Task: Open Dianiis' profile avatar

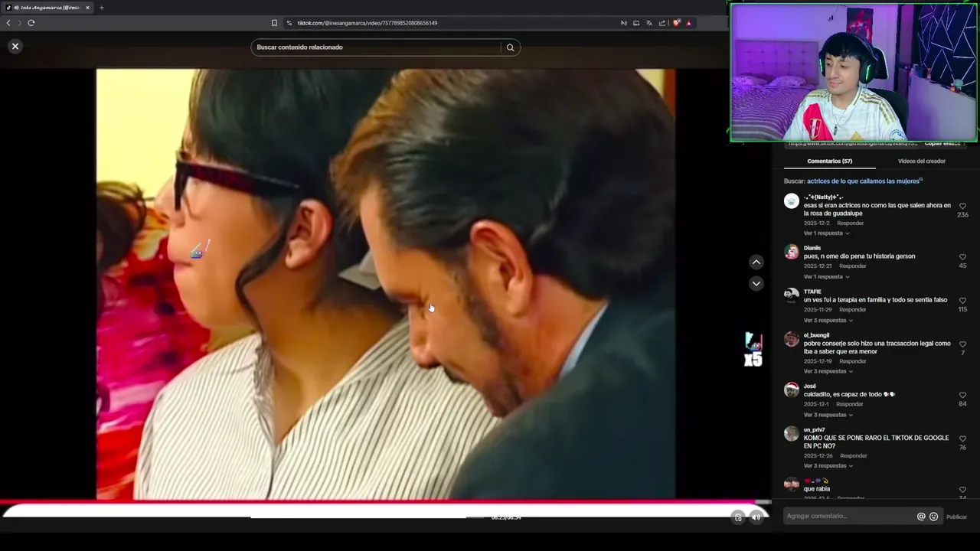Action: click(x=792, y=252)
